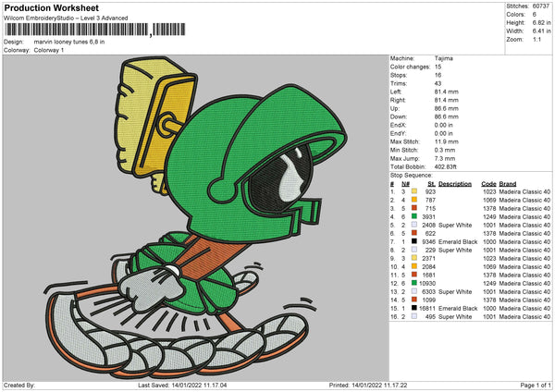Click code '1249' in stop row 4

coord(489,217)
